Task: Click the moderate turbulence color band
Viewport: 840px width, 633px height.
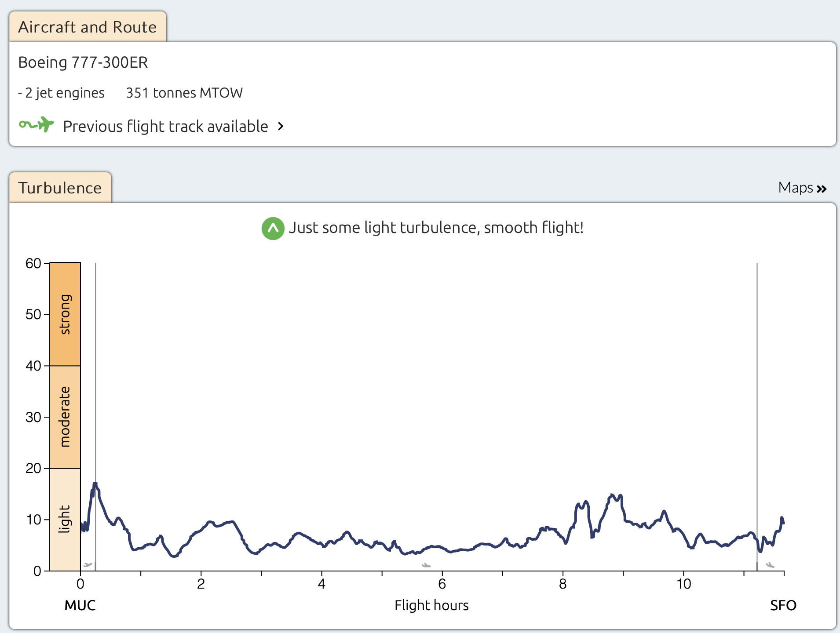Action: (x=65, y=417)
